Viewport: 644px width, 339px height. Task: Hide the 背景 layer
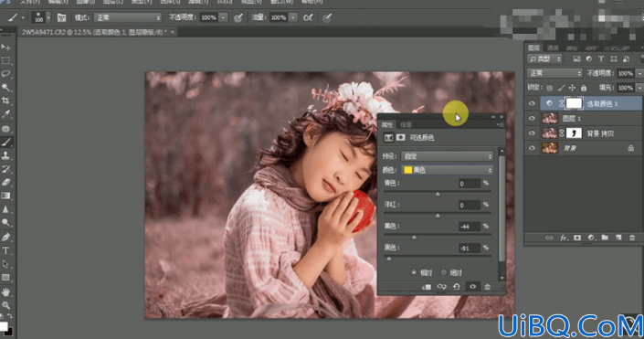[x=532, y=148]
